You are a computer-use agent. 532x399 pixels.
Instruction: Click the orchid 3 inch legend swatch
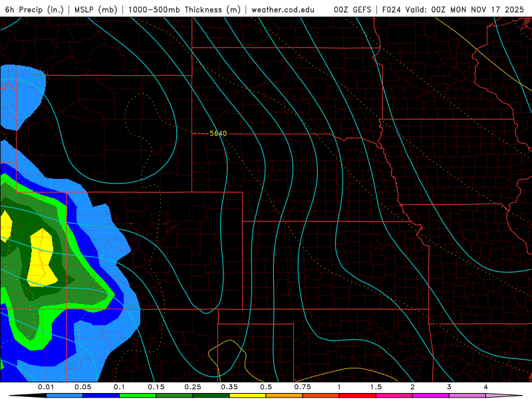coord(467,396)
